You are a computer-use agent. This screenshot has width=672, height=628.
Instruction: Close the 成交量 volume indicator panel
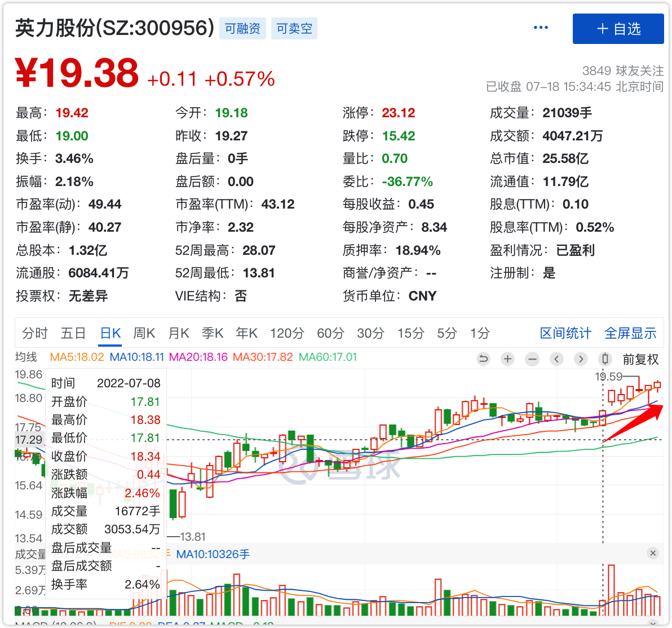click(653, 553)
